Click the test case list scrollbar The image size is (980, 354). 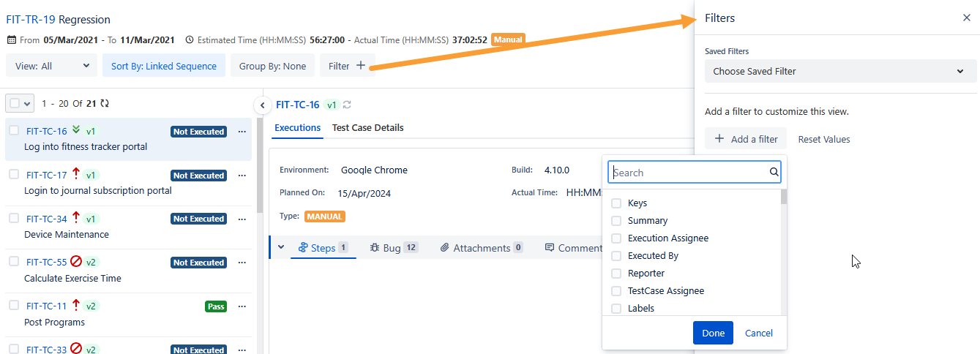click(x=259, y=165)
